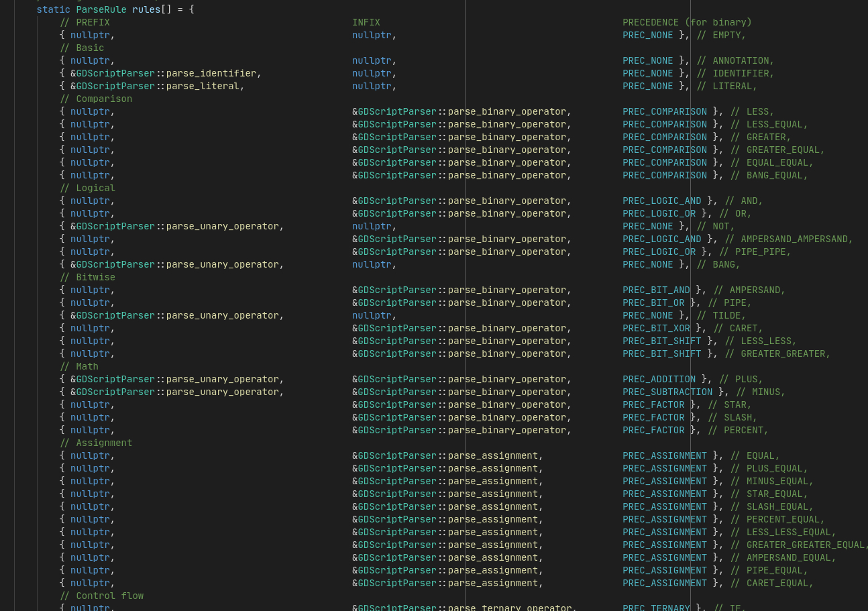Click the // Assignment section comment
This screenshot has height=611, width=868.
96,443
